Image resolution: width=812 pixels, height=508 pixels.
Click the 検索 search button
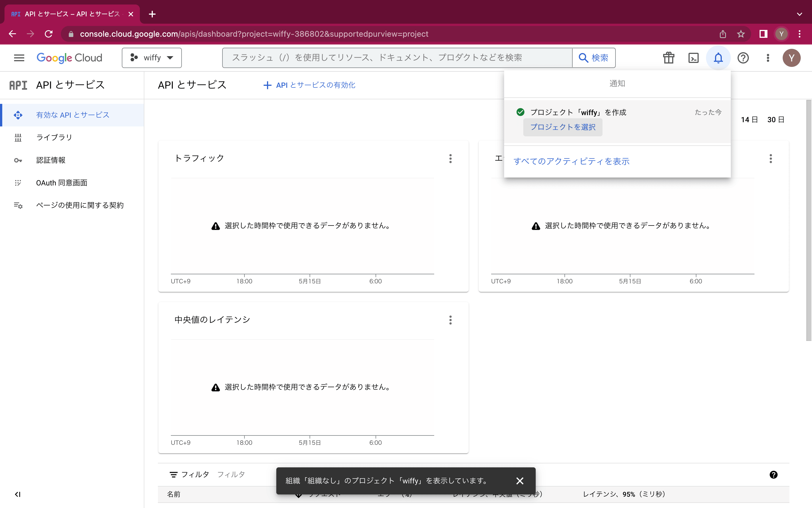(x=593, y=58)
